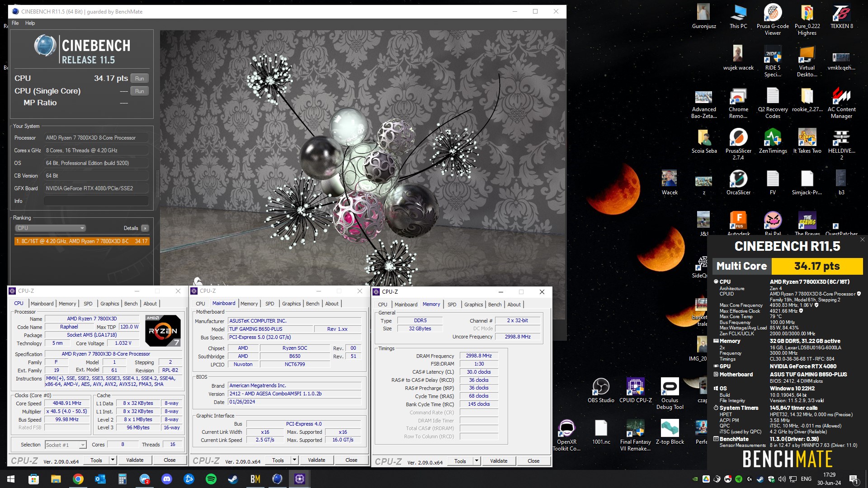Open Z-top Block desktop file
Viewport: 868px width, 488px height.
pyautogui.click(x=670, y=432)
